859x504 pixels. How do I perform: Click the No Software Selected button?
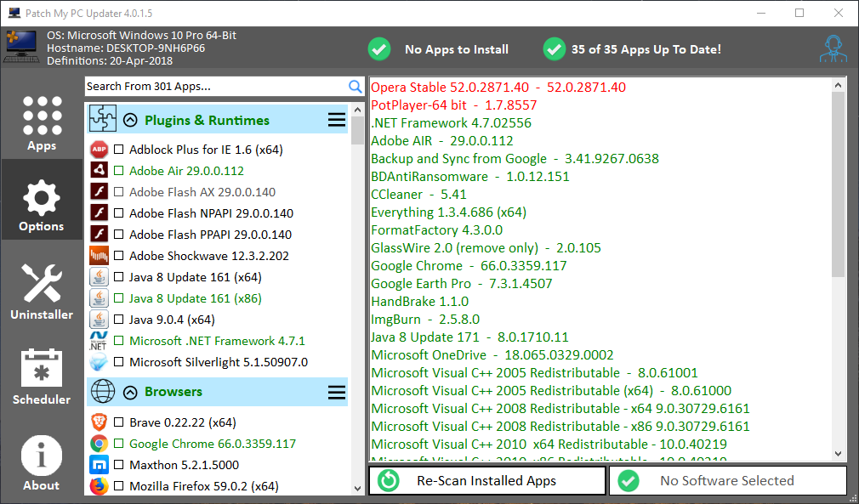click(728, 480)
